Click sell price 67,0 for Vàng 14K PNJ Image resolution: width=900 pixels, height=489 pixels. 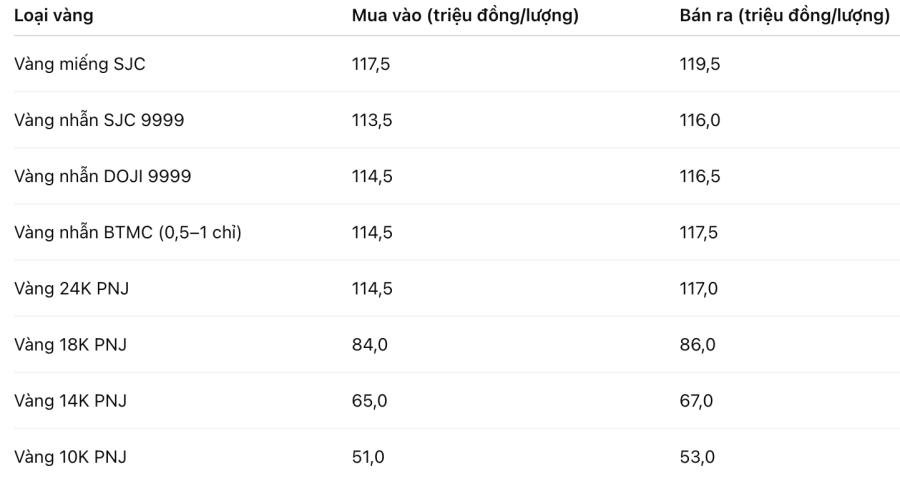pyautogui.click(x=696, y=401)
